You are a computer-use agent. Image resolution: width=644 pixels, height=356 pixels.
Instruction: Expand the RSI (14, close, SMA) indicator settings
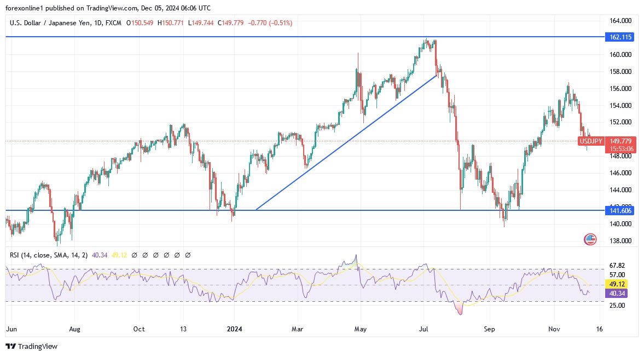coord(49,255)
